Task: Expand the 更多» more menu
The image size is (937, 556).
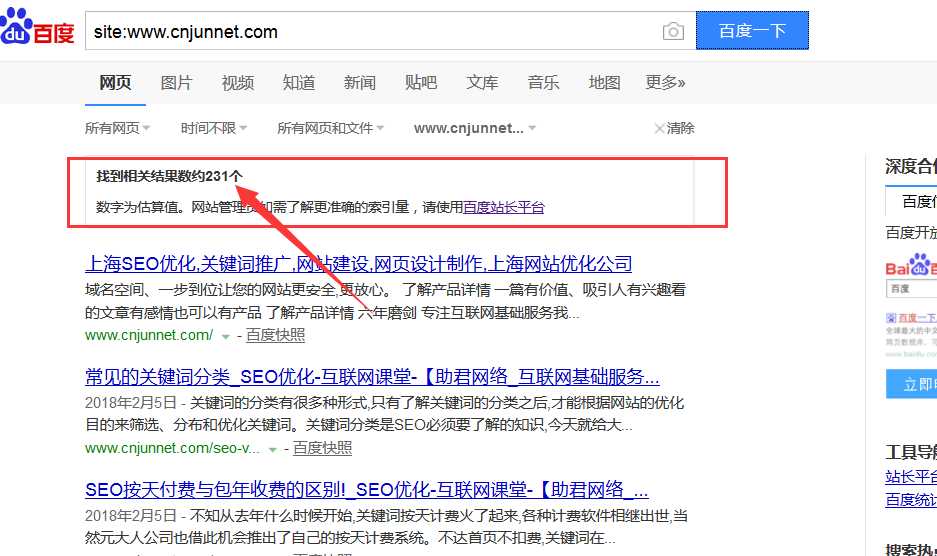Action: point(665,83)
